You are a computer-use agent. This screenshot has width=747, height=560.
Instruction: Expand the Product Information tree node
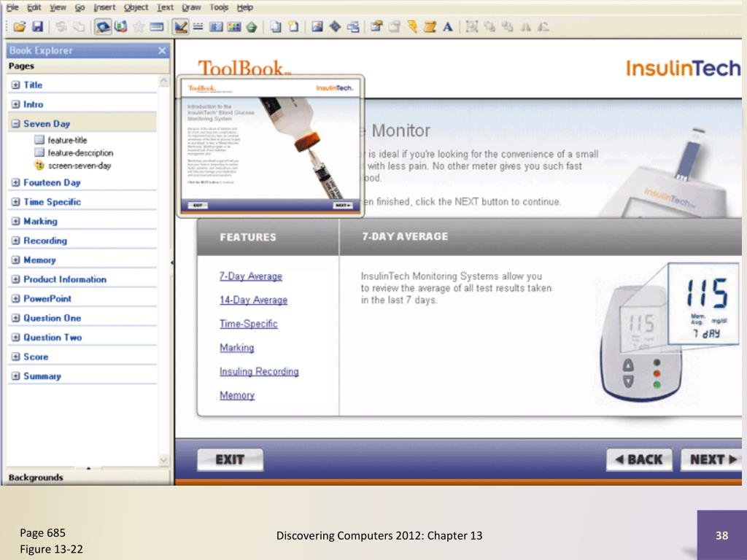tap(16, 279)
